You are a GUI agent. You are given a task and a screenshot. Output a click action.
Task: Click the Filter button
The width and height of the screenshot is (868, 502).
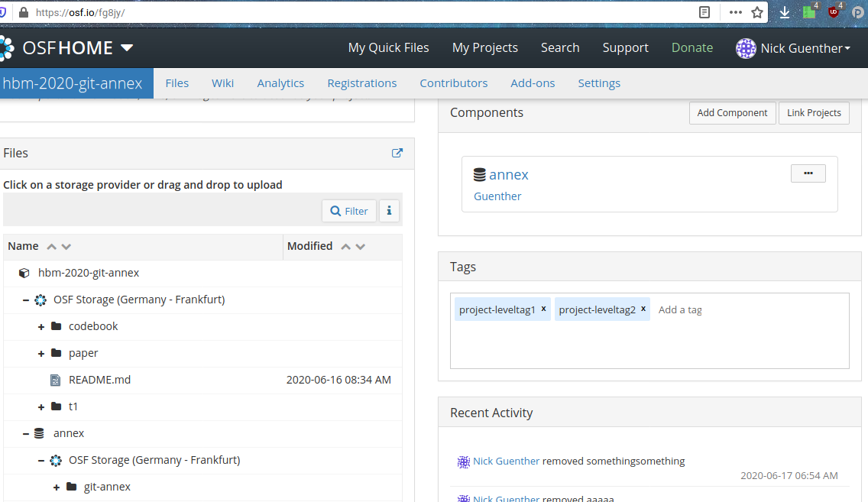(x=348, y=211)
